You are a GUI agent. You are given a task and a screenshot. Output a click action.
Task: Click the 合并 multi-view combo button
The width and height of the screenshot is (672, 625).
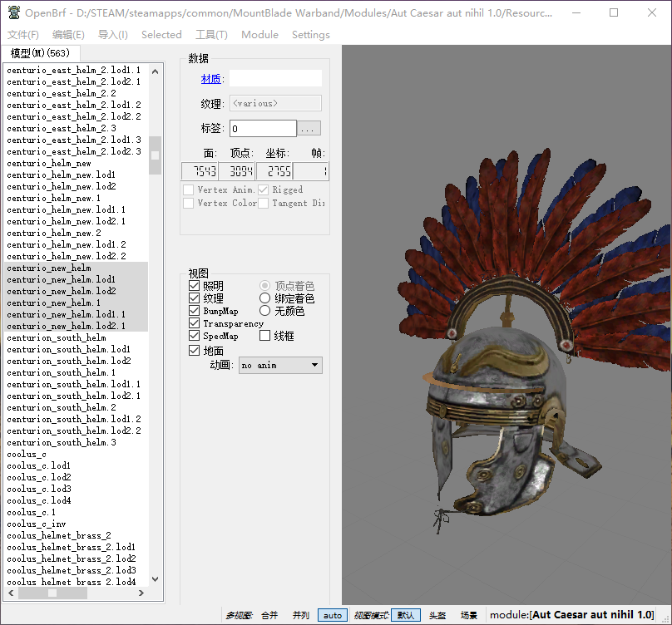coord(269,615)
